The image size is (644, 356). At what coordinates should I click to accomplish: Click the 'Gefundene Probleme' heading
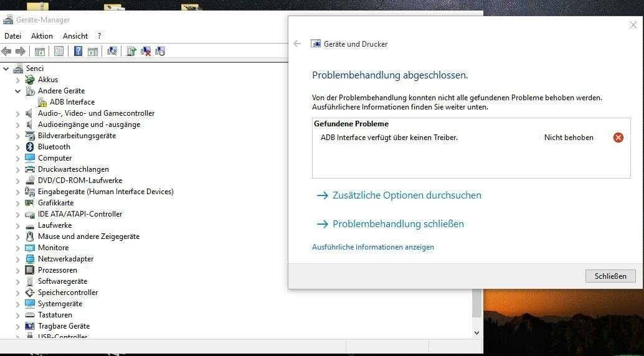tap(351, 124)
